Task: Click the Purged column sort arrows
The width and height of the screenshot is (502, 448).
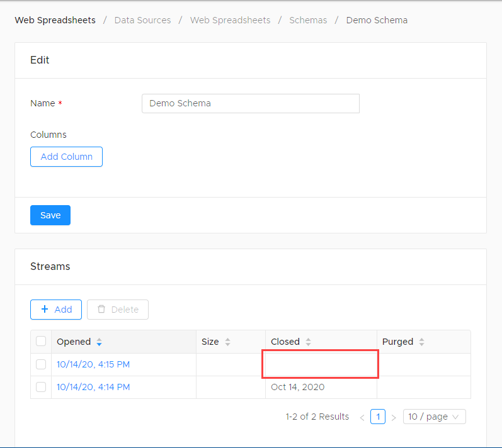Action: point(421,342)
